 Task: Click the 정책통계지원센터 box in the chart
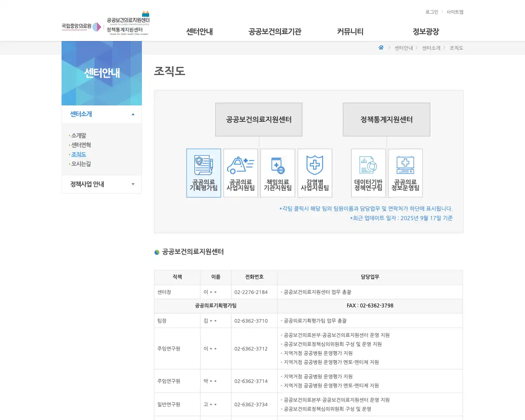(386, 119)
